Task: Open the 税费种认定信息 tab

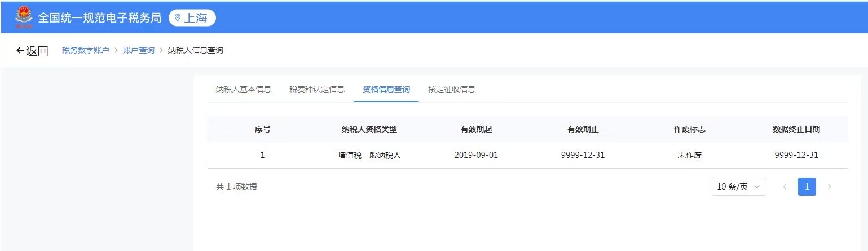Action: click(317, 89)
